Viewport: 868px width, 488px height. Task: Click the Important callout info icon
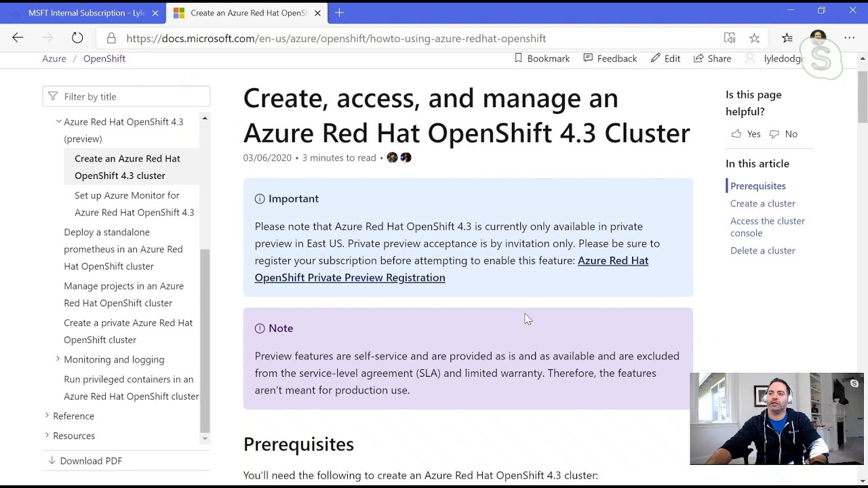coord(260,199)
